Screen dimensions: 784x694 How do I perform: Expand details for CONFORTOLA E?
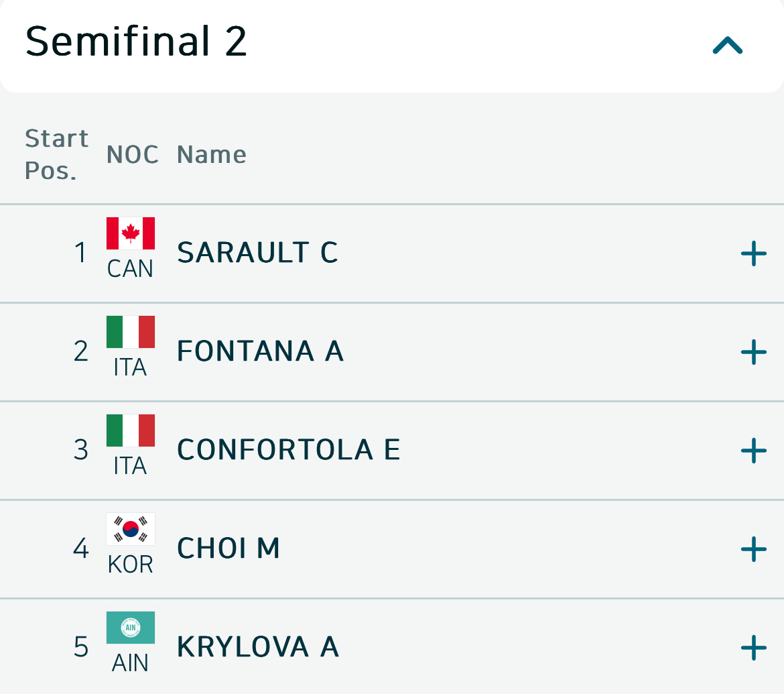(x=753, y=451)
